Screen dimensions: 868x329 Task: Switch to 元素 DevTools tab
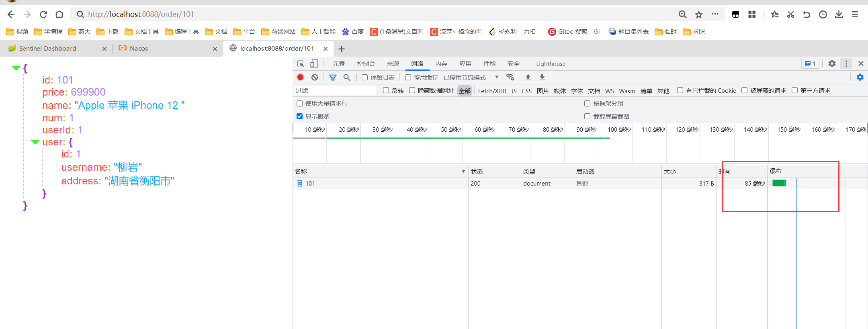click(338, 64)
